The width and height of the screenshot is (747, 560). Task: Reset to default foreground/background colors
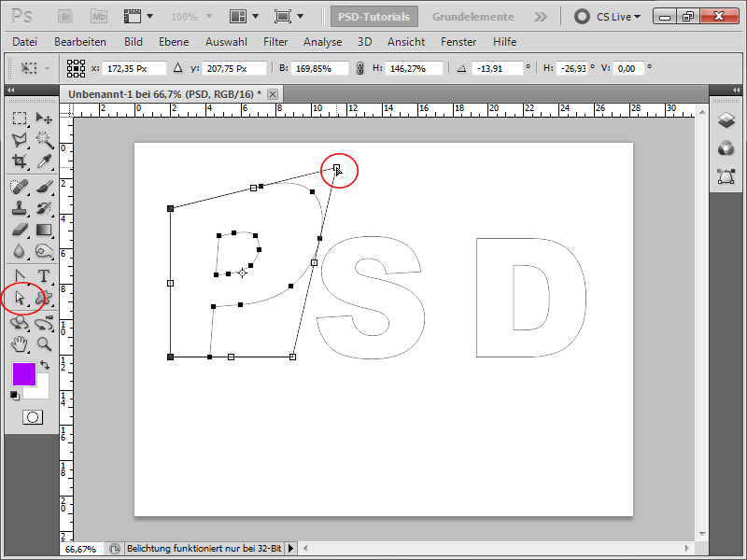15,395
